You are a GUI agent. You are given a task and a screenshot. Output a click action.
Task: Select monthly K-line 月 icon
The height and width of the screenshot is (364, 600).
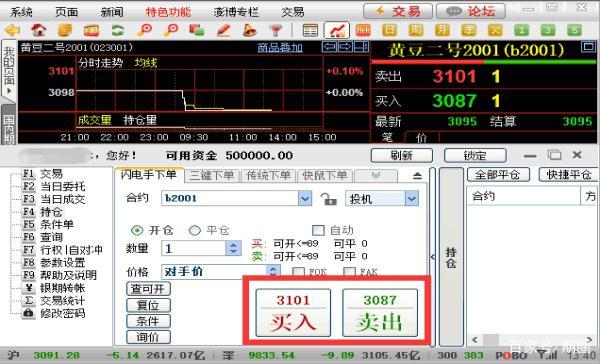(x=442, y=30)
